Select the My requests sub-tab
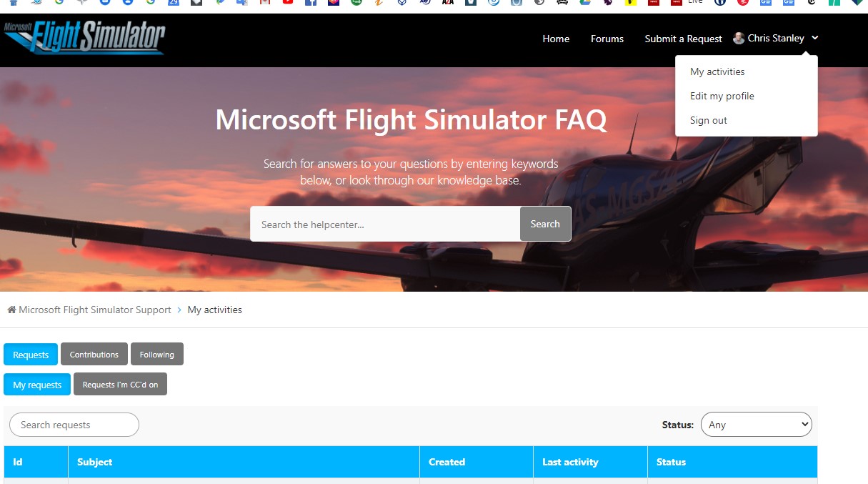Screen dimensions: 868x484 [x=37, y=385]
